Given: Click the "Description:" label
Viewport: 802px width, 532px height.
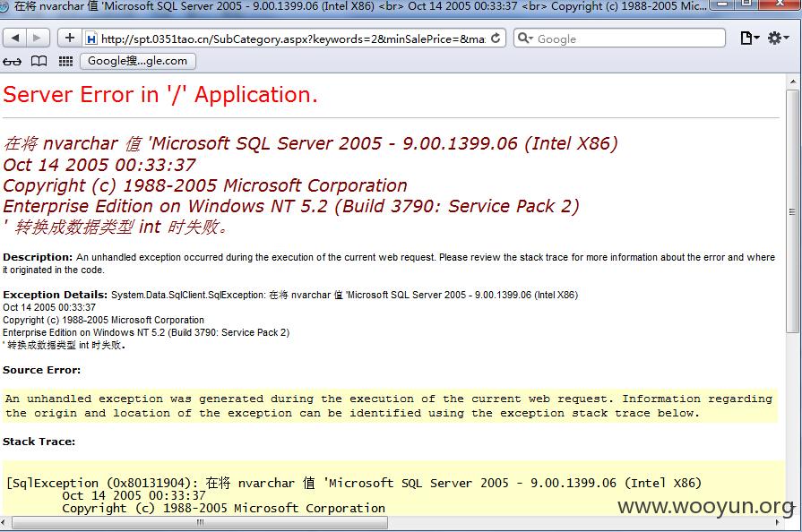Looking at the screenshot, I should pyautogui.click(x=38, y=257).
